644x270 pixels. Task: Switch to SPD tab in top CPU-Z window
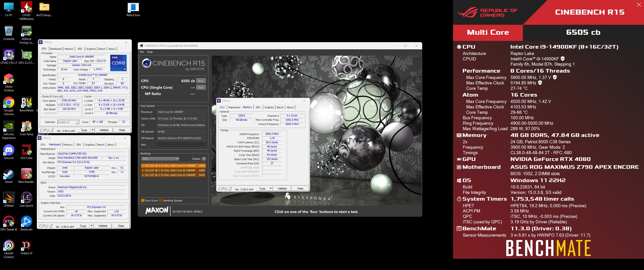point(80,49)
